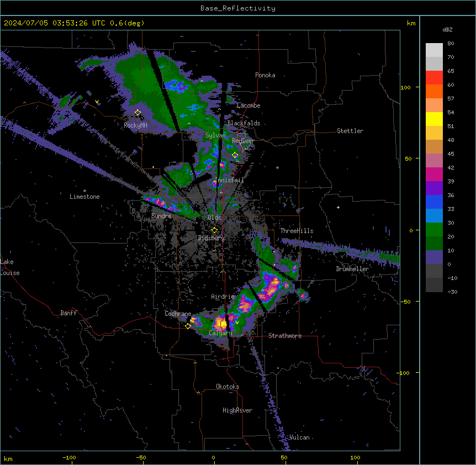Click the white plus marker north of Drumheller
This screenshot has height=465, width=476.
[x=338, y=207]
